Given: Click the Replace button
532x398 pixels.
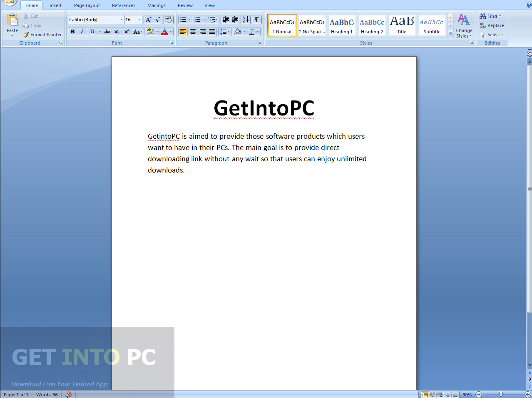Looking at the screenshot, I should 492,25.
